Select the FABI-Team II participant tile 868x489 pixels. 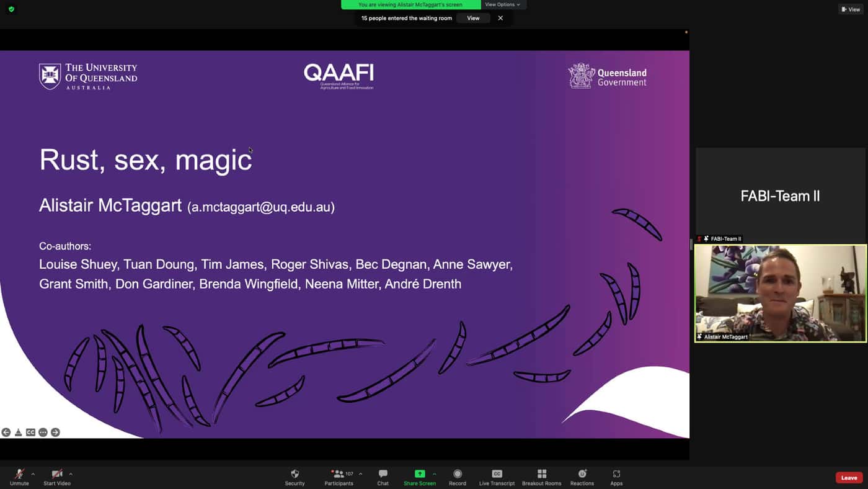pyautogui.click(x=780, y=195)
